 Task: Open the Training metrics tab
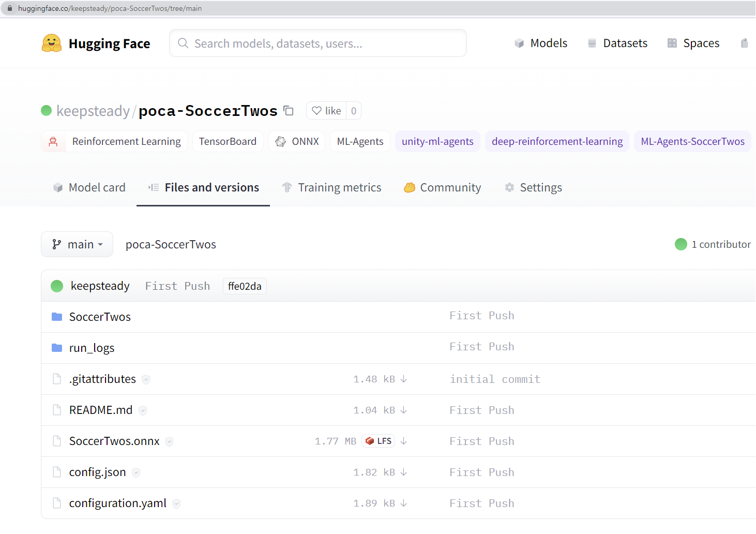[x=331, y=187]
